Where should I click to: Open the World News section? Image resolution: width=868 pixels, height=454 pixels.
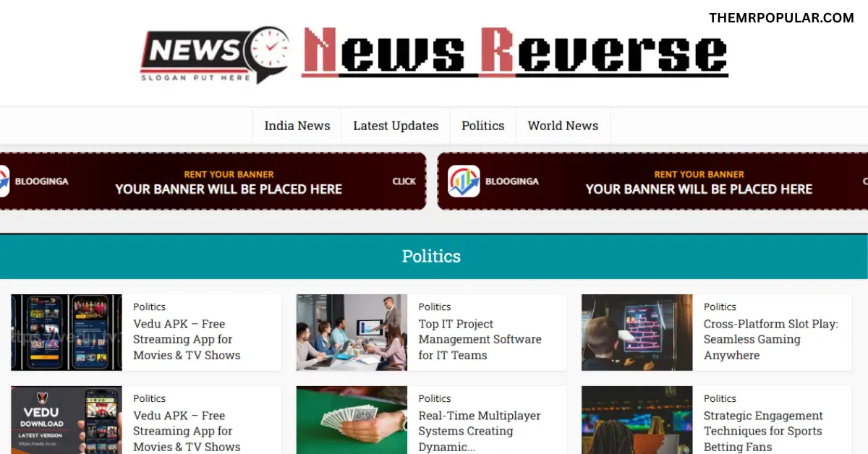tap(563, 126)
